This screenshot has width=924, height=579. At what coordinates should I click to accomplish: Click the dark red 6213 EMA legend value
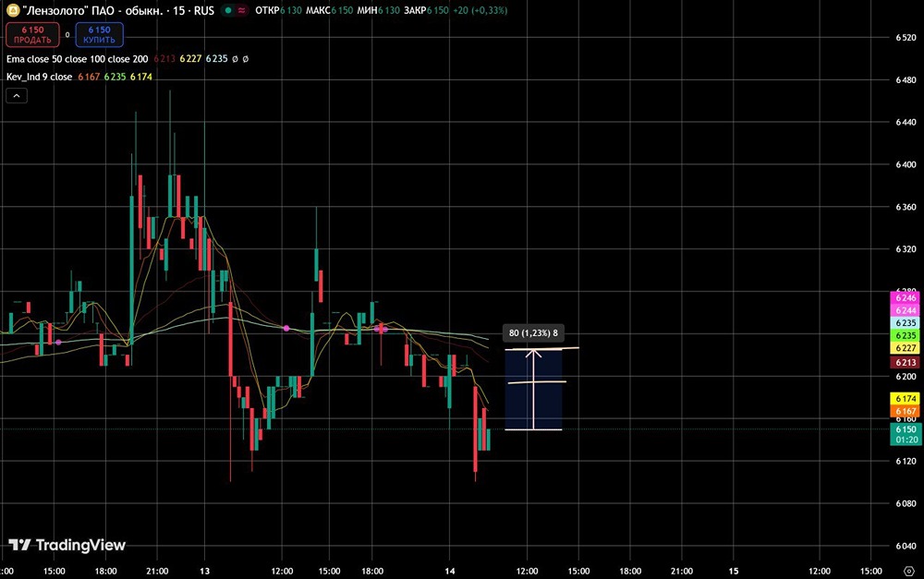click(164, 59)
